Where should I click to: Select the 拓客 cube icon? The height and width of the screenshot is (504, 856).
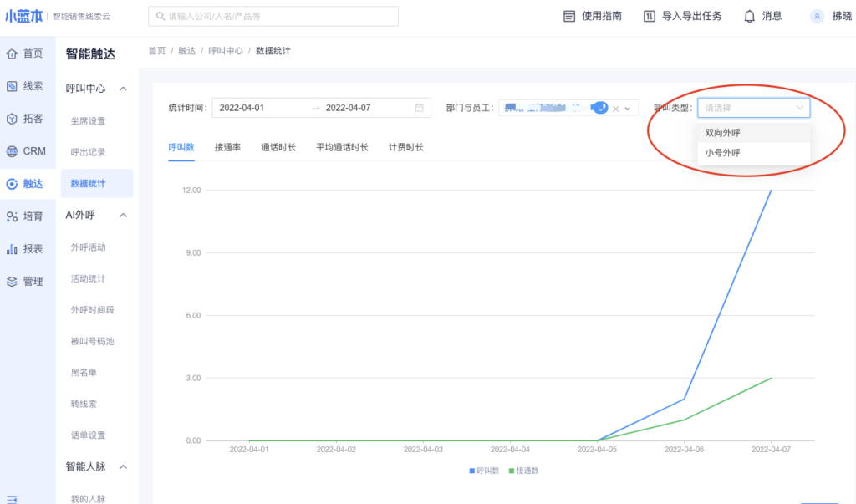point(12,119)
